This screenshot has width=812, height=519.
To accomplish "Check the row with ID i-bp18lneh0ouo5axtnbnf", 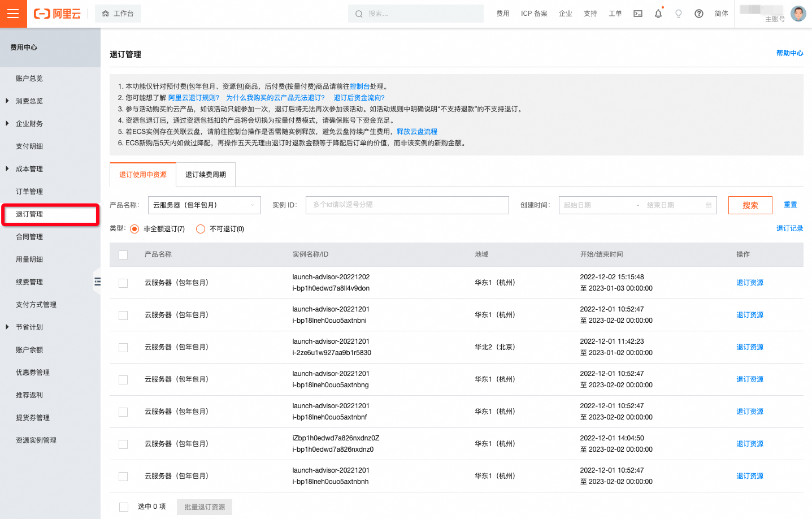I will (123, 412).
